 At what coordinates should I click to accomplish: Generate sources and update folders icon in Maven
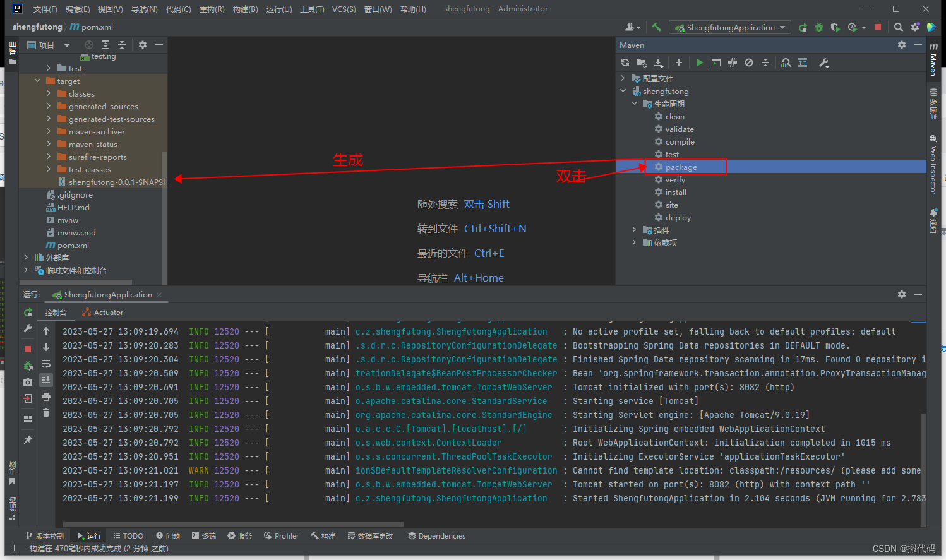click(642, 63)
